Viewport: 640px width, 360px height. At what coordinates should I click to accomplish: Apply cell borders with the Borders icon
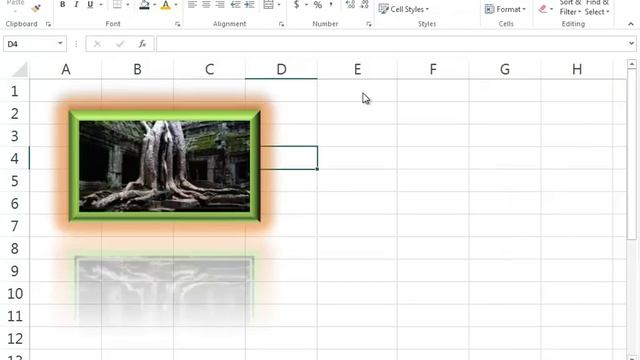[118, 4]
